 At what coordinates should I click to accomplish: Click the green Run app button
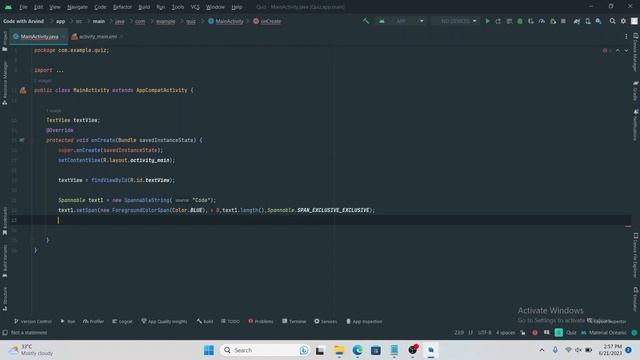pyautogui.click(x=487, y=21)
